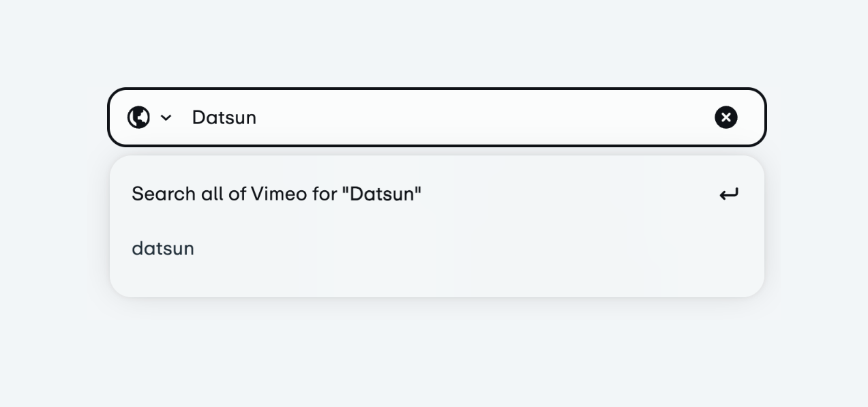Click the enter arrow icon
Screen dimensions: 868x407
(x=728, y=194)
